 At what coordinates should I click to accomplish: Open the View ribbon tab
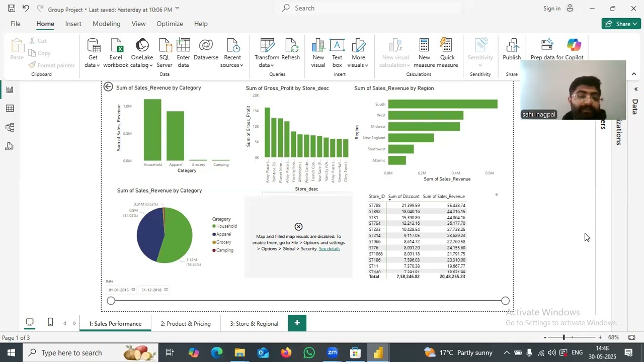click(138, 24)
